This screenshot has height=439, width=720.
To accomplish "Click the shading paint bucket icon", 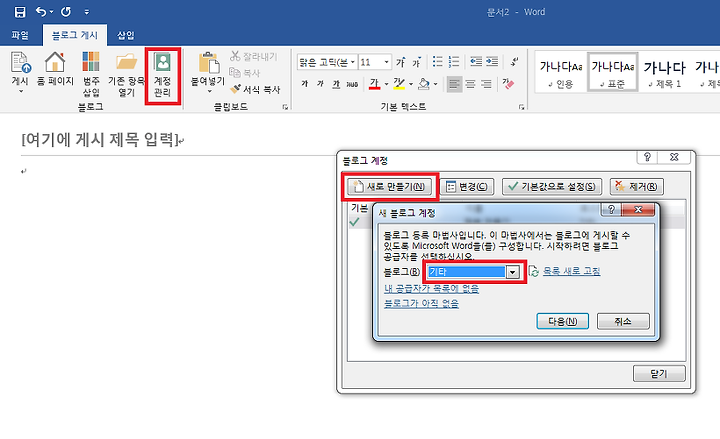I will point(424,84).
